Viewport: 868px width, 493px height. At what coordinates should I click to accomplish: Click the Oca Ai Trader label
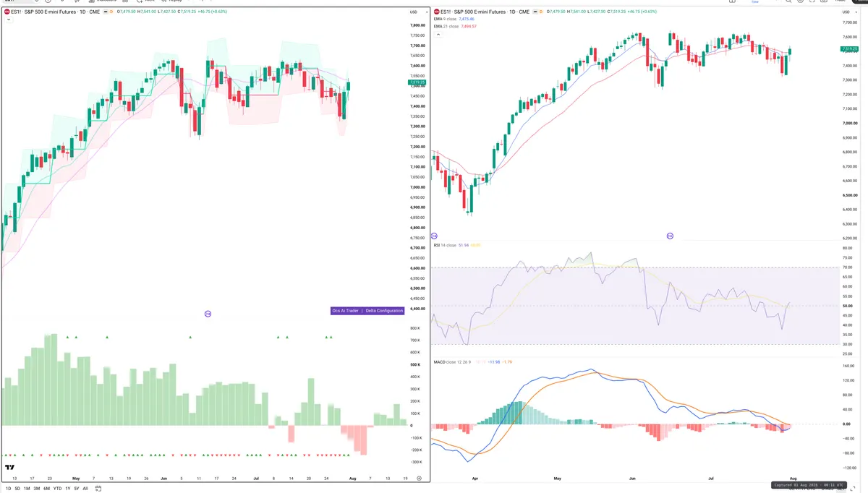tap(345, 311)
